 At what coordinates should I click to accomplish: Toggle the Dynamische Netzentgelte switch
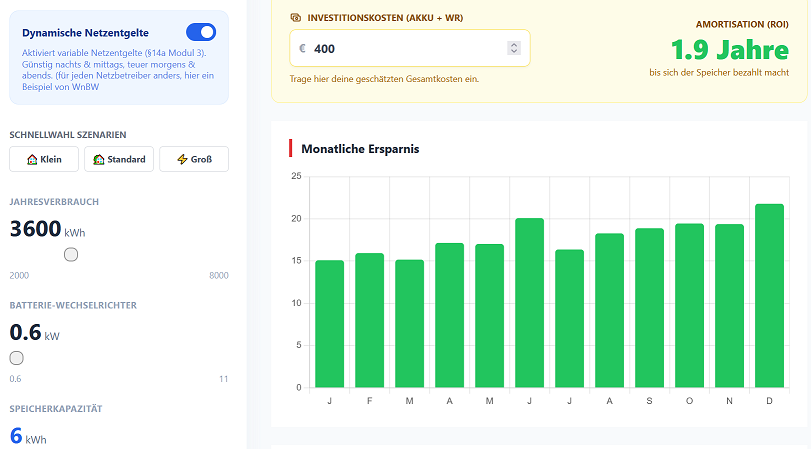click(200, 32)
